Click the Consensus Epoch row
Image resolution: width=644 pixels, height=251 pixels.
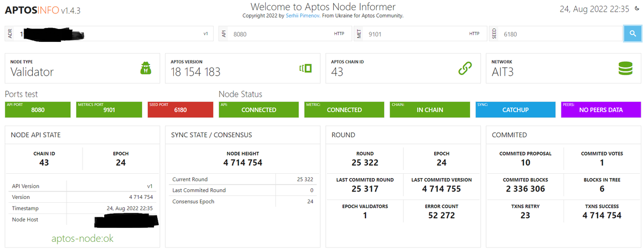click(x=243, y=201)
